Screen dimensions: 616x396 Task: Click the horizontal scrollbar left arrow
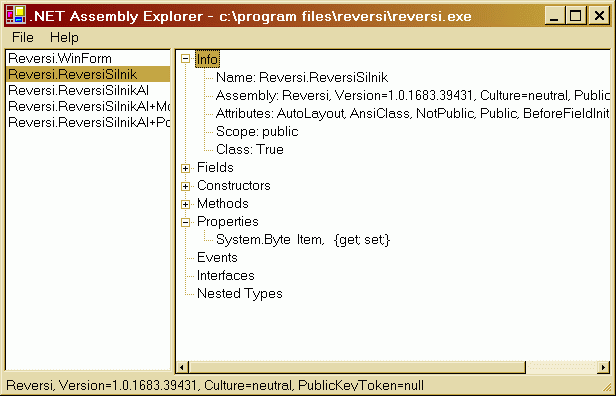click(182, 367)
